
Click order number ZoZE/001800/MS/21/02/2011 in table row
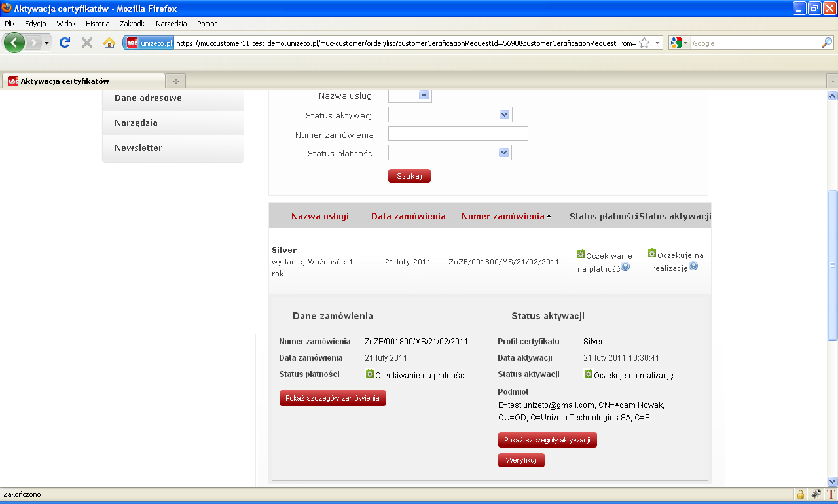[x=504, y=262]
